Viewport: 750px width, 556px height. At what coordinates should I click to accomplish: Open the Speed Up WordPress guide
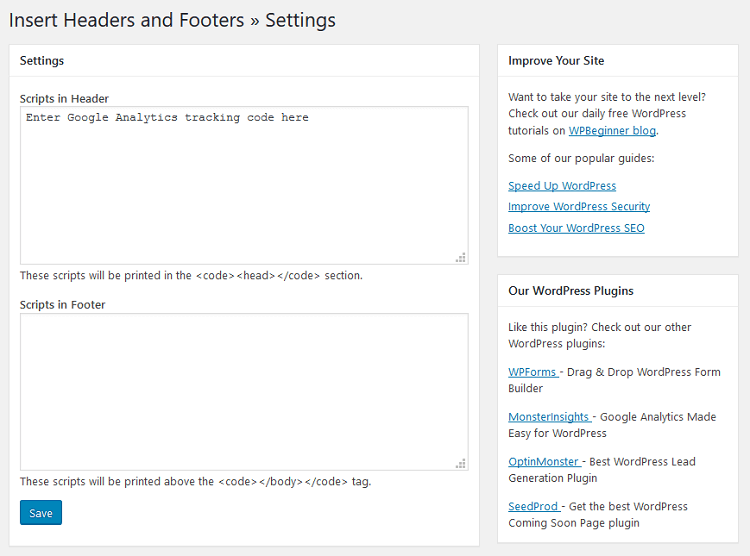coord(562,186)
